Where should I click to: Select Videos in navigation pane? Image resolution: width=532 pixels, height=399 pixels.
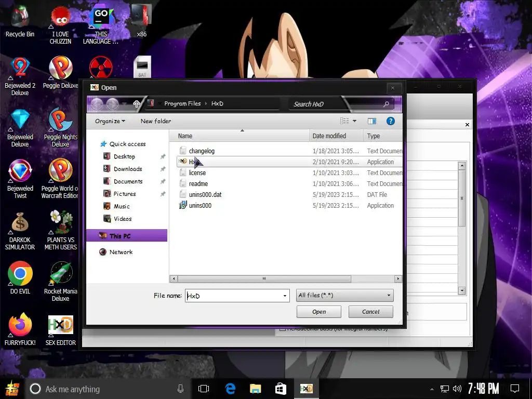pos(123,219)
